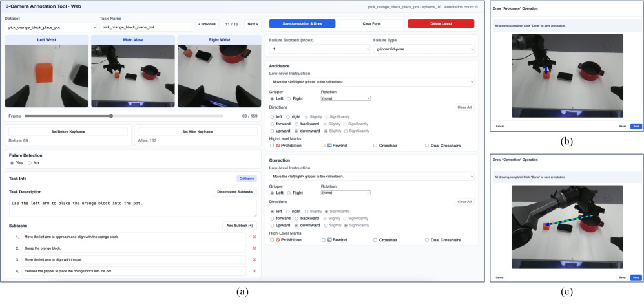Collapse the Task Info panel

[x=246, y=179]
